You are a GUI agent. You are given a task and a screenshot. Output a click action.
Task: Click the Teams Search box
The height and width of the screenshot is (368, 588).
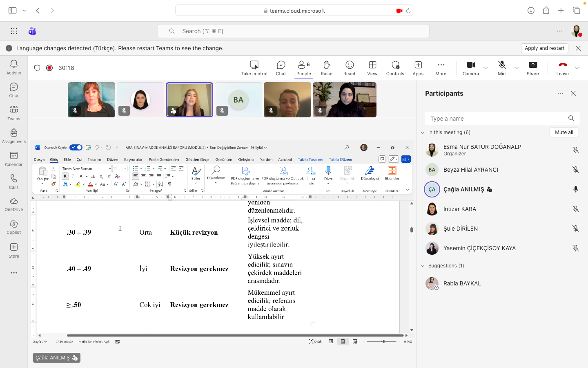pyautogui.click(x=294, y=31)
